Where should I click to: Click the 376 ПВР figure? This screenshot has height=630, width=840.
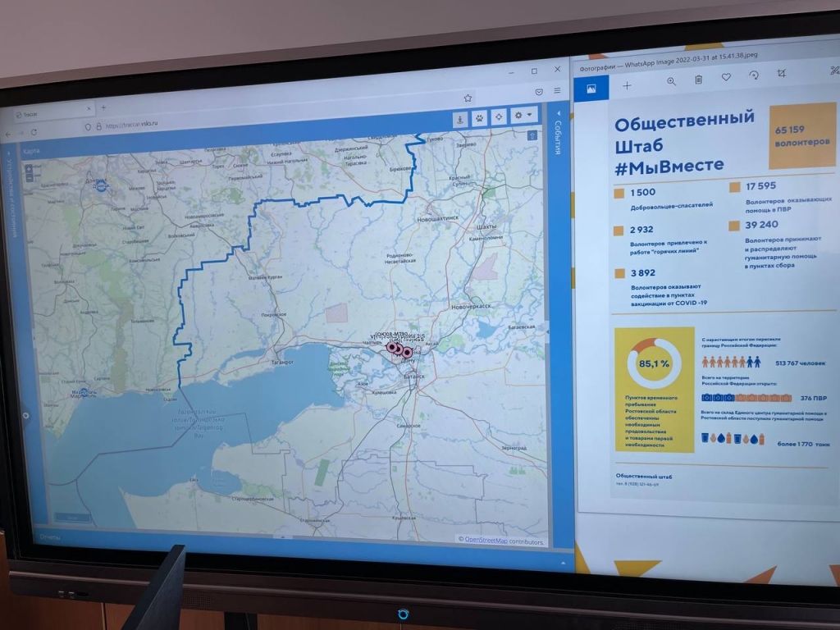tap(813, 398)
